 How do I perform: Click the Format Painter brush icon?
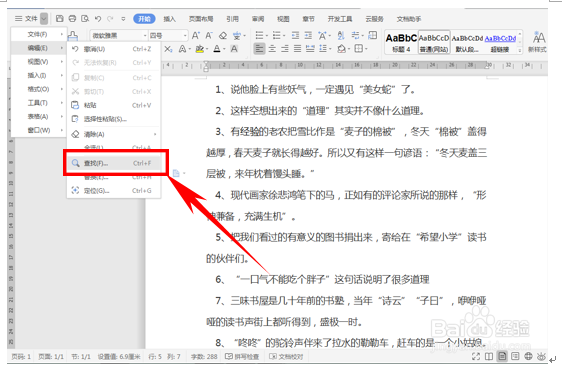73,35
